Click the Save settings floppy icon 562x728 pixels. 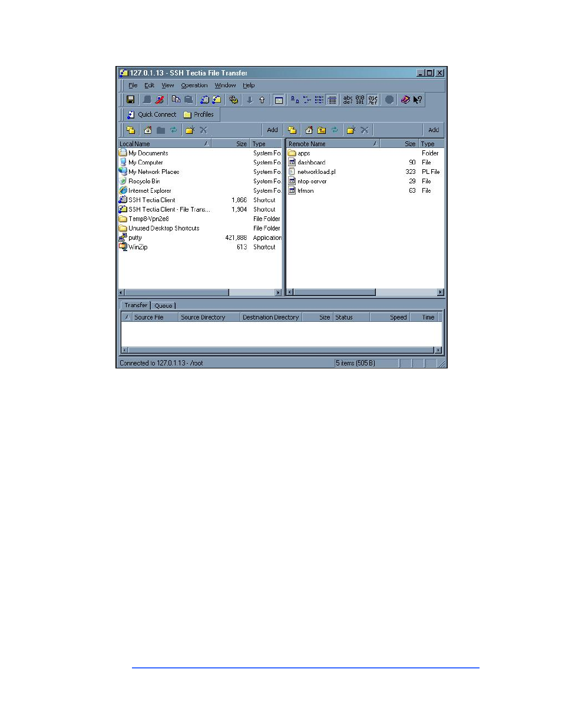click(130, 100)
